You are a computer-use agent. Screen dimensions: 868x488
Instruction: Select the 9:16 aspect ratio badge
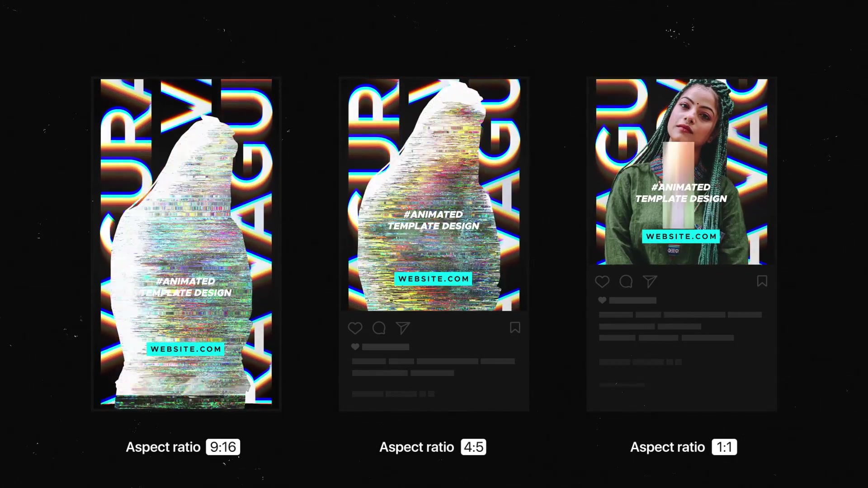tap(224, 447)
